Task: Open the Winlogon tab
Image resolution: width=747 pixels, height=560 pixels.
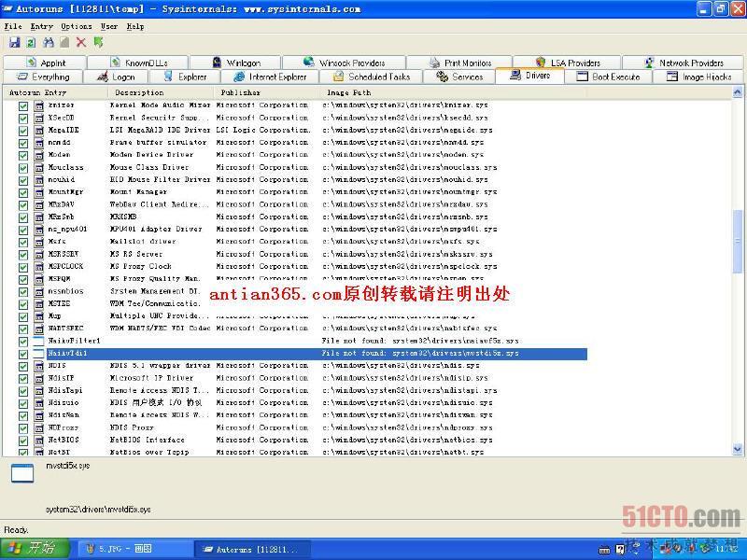Action: coord(236,63)
